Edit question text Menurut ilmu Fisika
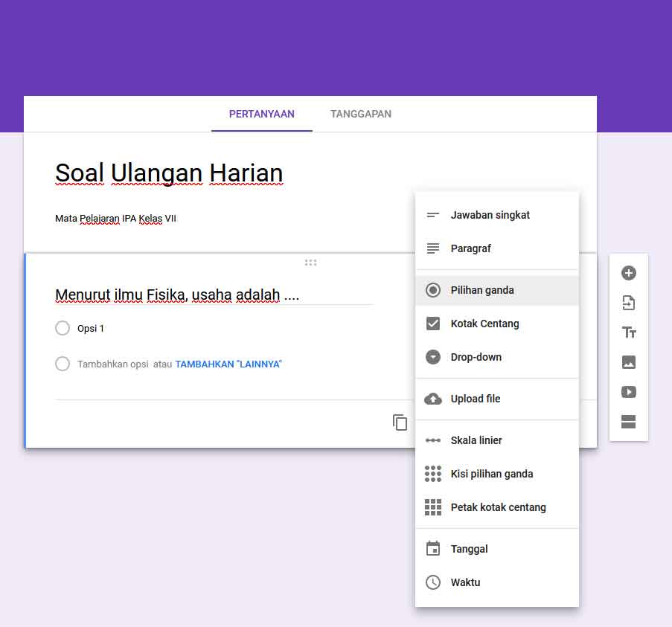The width and height of the screenshot is (672, 627). [177, 295]
